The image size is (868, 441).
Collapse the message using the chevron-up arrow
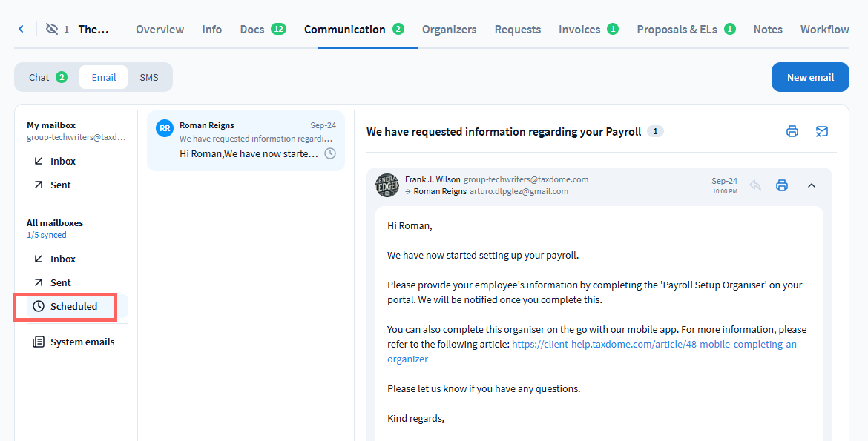pos(811,185)
